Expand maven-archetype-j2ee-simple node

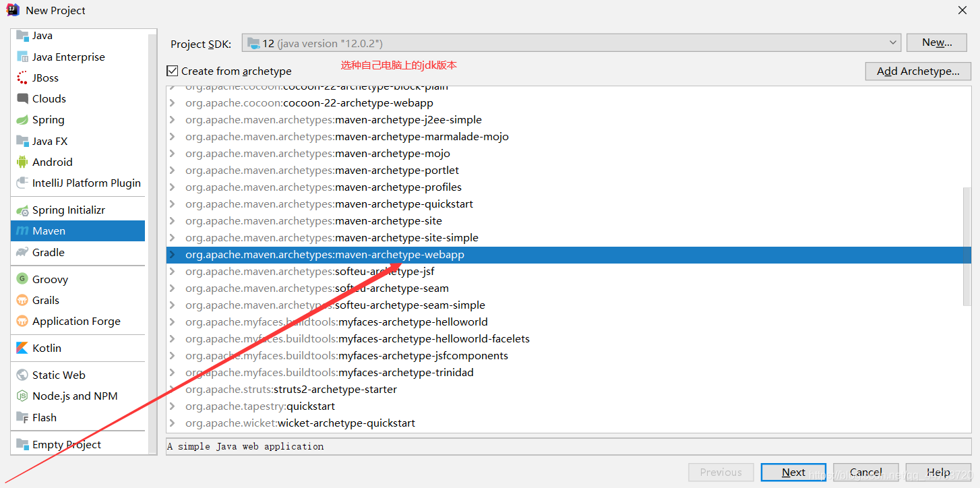pyautogui.click(x=173, y=120)
